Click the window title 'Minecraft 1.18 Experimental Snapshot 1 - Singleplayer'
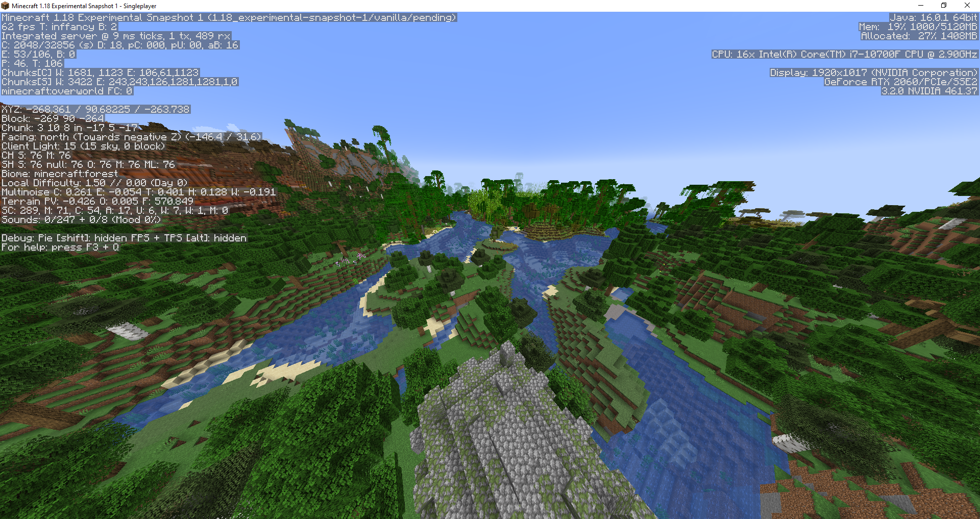980x519 pixels. (84, 6)
